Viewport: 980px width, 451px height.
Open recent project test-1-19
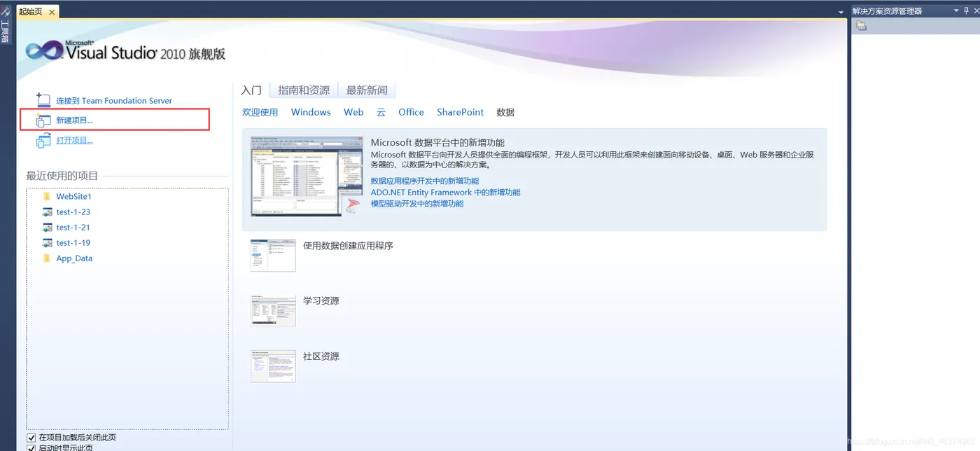[x=73, y=243]
